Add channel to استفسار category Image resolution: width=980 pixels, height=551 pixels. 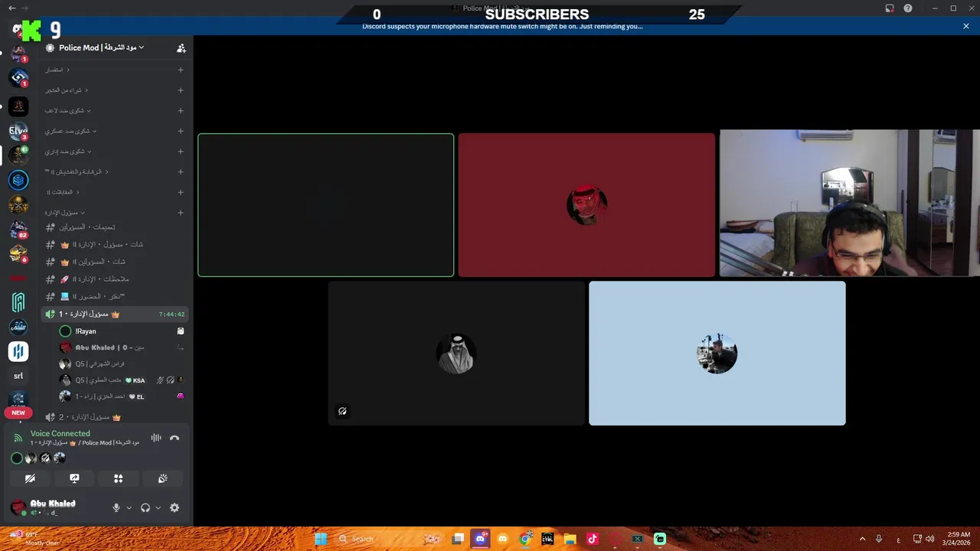(x=181, y=70)
